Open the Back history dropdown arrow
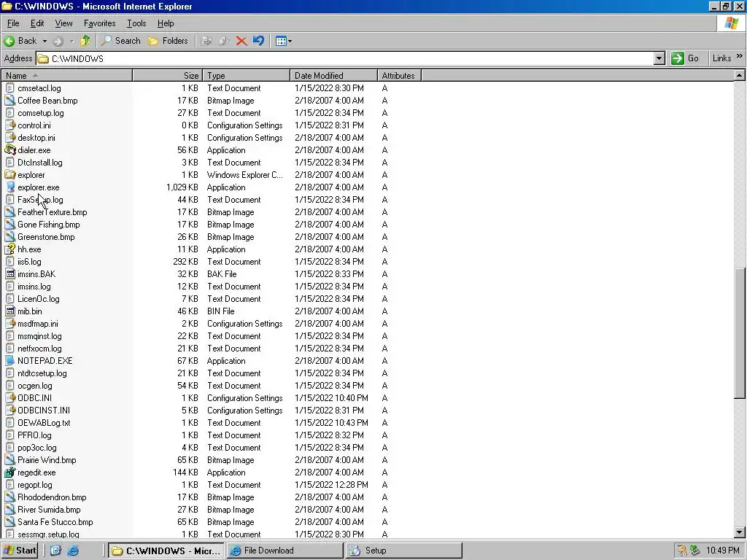This screenshot has height=560, width=747. (44, 41)
